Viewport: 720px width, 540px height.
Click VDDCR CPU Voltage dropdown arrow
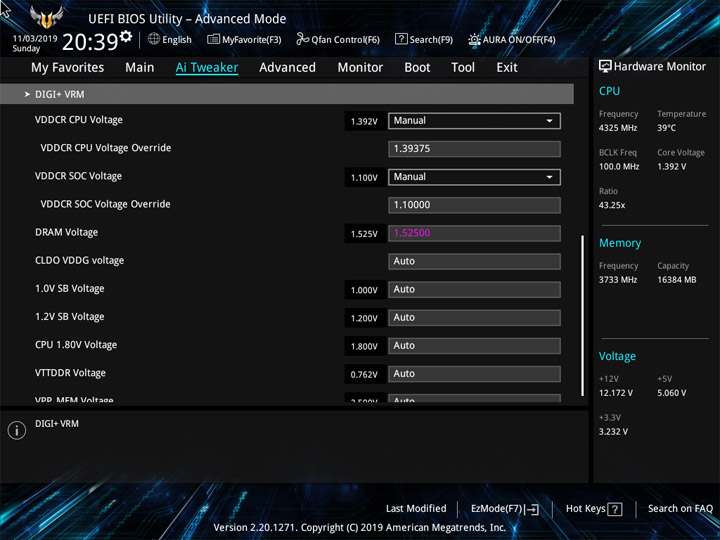point(549,121)
